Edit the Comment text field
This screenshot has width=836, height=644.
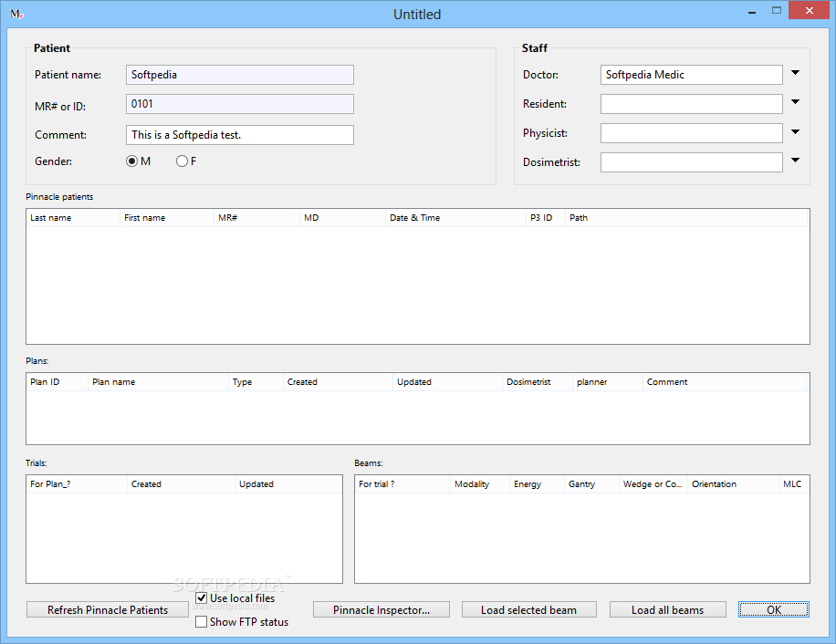pos(240,135)
